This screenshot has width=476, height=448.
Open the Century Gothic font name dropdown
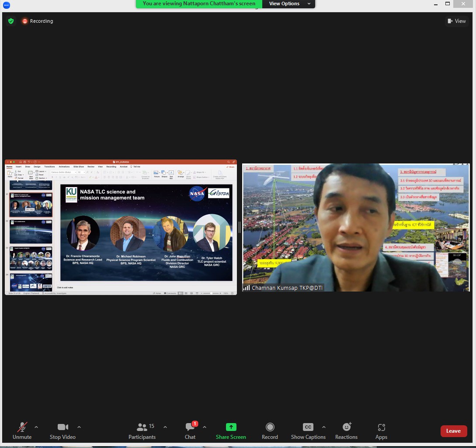click(x=63, y=172)
